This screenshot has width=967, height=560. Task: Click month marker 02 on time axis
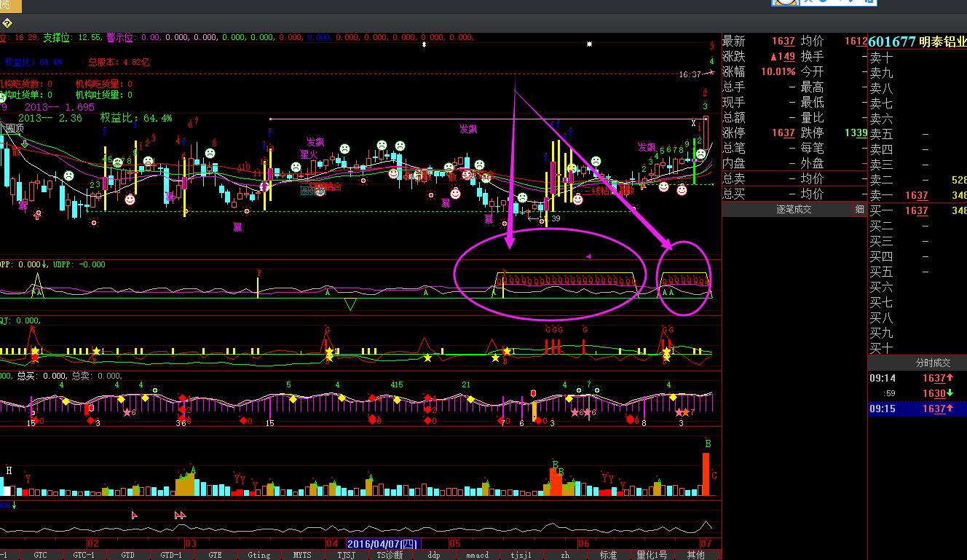[92, 543]
